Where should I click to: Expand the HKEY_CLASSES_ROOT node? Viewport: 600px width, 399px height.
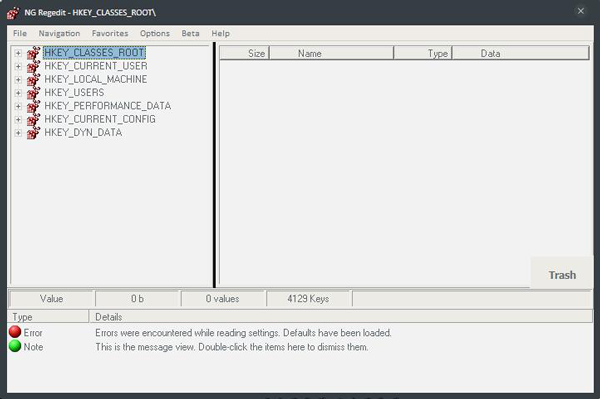tap(18, 53)
